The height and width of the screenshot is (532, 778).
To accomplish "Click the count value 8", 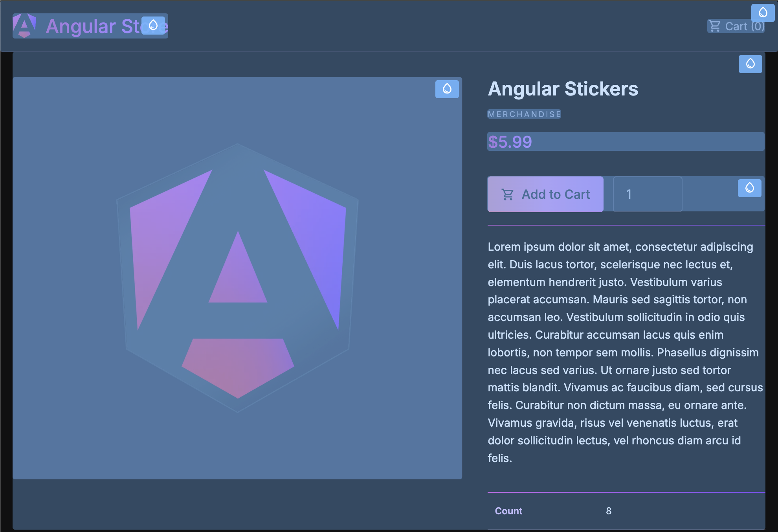I will pos(608,511).
